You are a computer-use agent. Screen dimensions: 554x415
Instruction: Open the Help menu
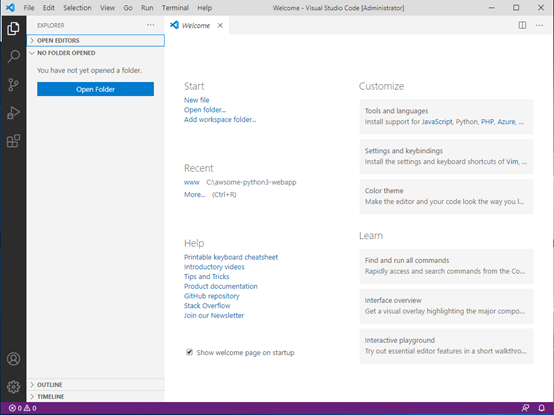205,8
